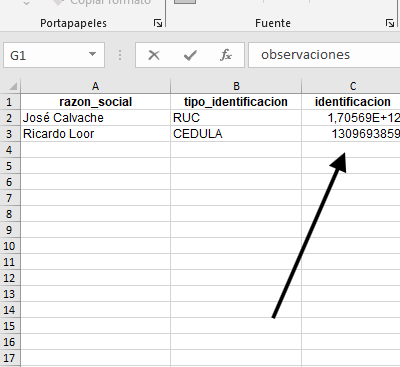
Task: Open Portapapeles dialog launcher
Action: coord(158,23)
